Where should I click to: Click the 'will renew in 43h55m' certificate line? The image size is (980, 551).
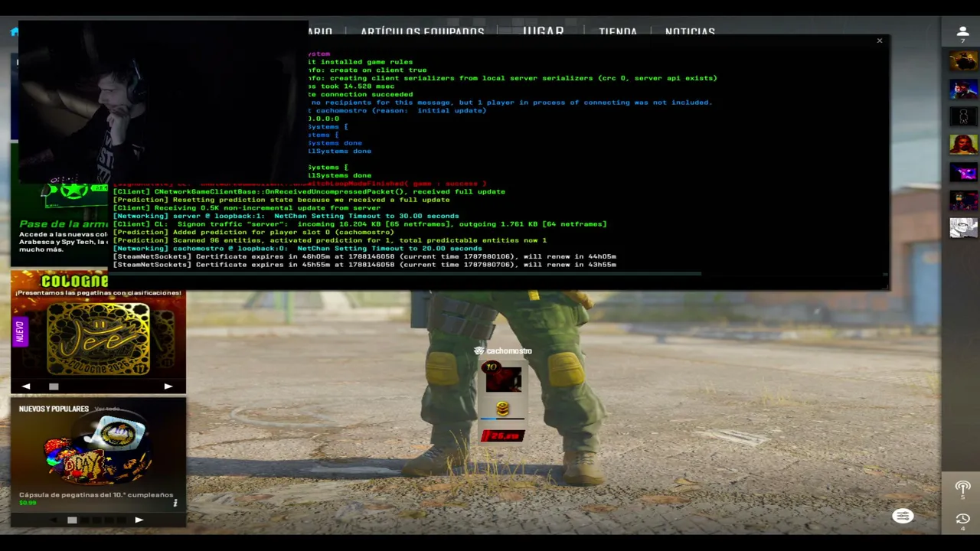364,265
